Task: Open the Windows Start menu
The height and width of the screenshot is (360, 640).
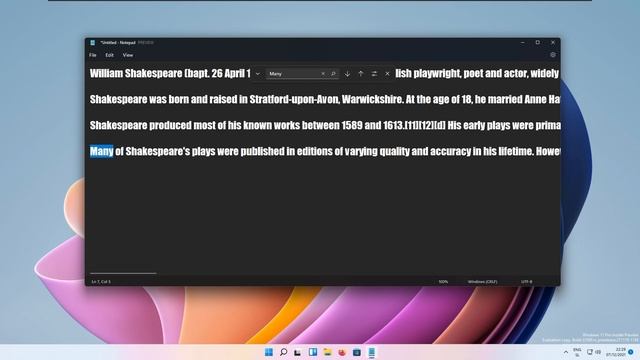Action: coord(269,352)
